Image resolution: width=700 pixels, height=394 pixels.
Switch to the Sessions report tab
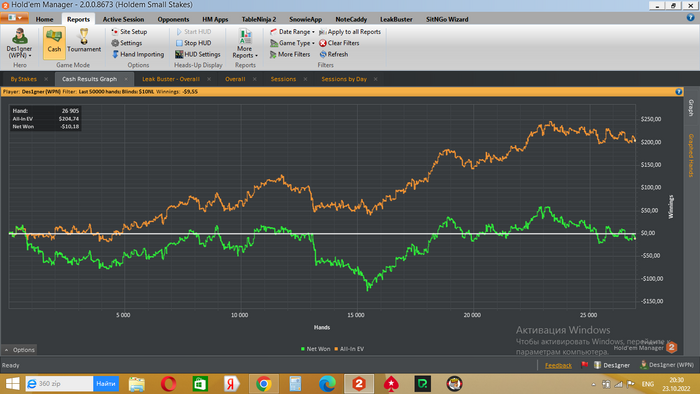(x=283, y=79)
